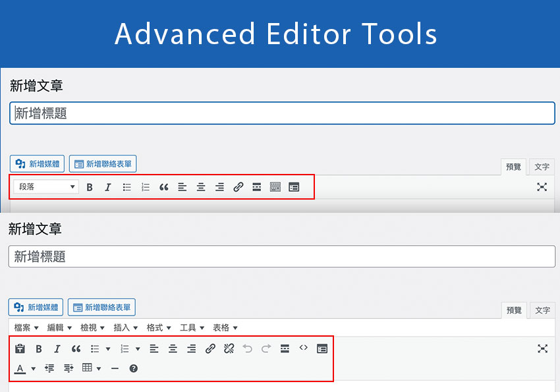Open the 編輯 menu
The image size is (560, 392).
(x=59, y=327)
